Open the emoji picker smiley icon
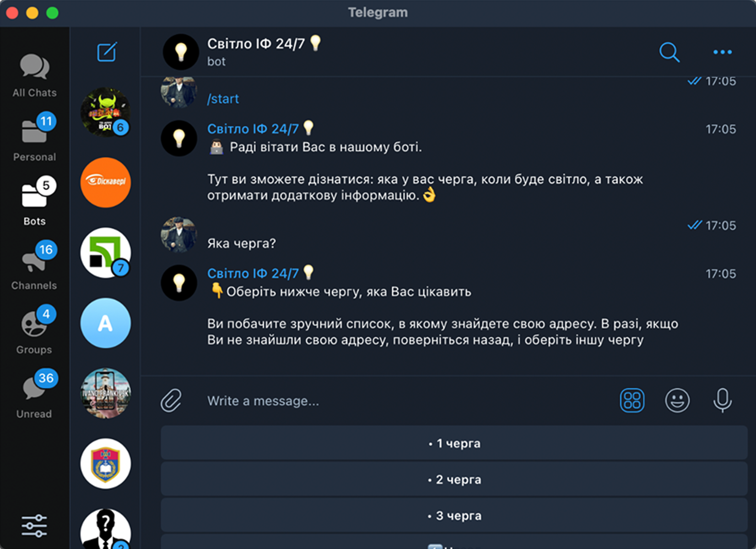The image size is (756, 549). (x=677, y=400)
